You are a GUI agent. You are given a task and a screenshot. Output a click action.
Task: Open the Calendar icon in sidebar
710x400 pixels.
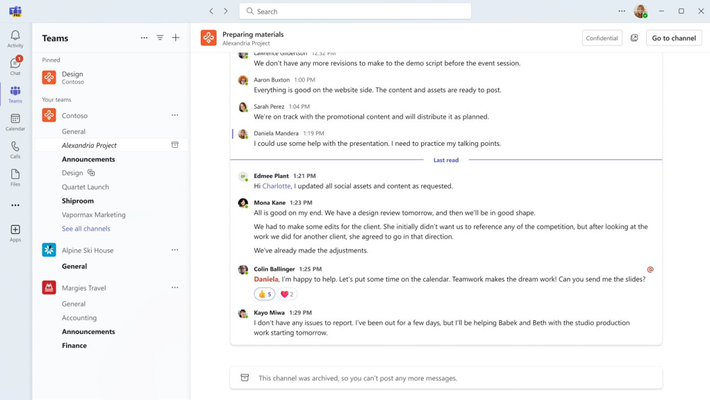click(15, 122)
